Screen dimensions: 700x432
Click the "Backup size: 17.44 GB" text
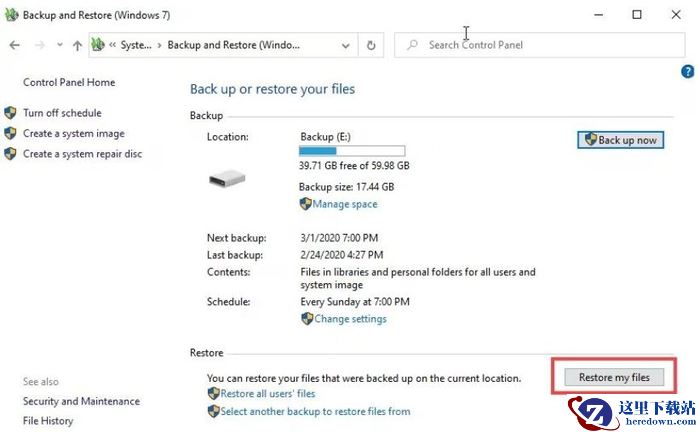pyautogui.click(x=346, y=187)
